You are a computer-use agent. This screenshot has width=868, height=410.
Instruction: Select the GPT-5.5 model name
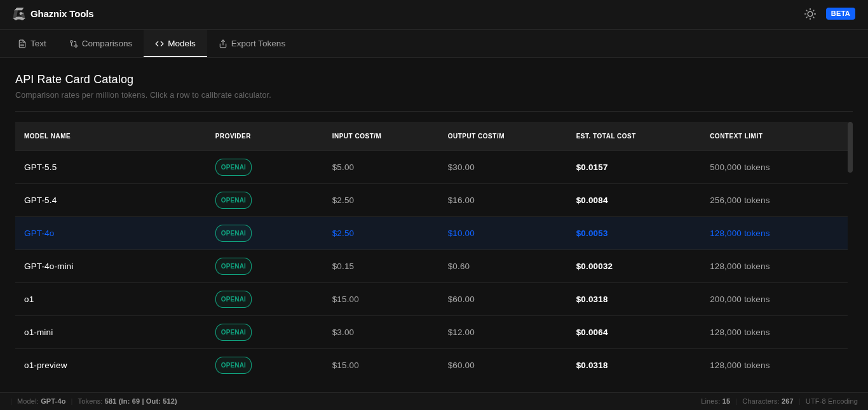click(41, 168)
